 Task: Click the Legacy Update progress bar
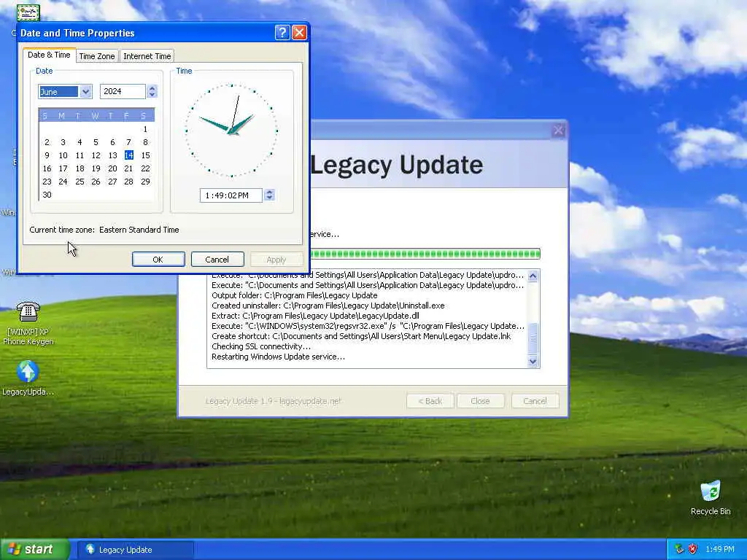pos(425,254)
